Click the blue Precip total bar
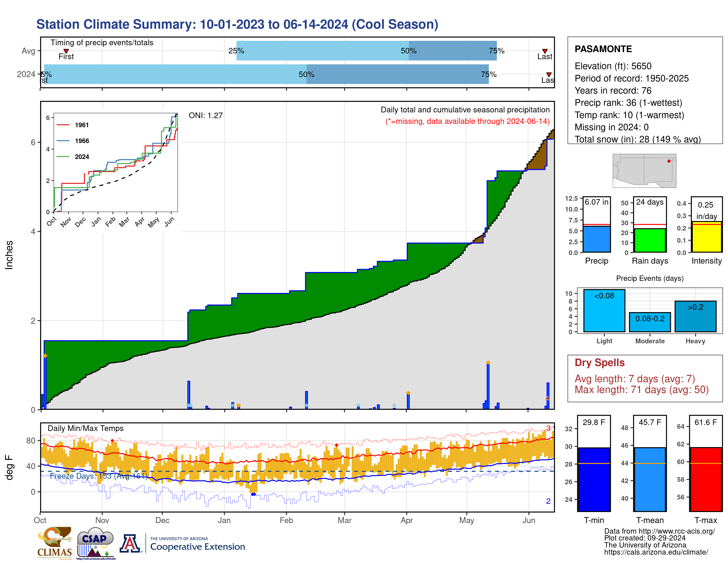The image size is (728, 563). (x=596, y=239)
